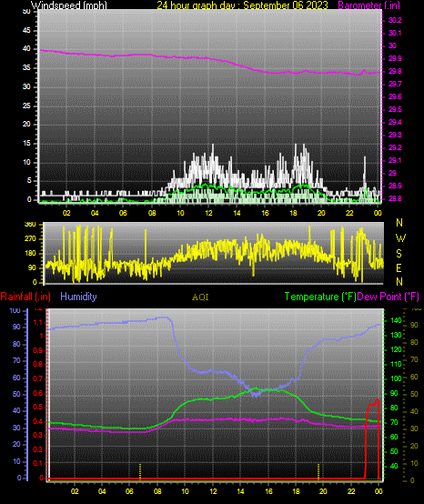Image resolution: width=424 pixels, height=504 pixels.
Task: Click the "270" wind direction scale value
Action: 30,239
